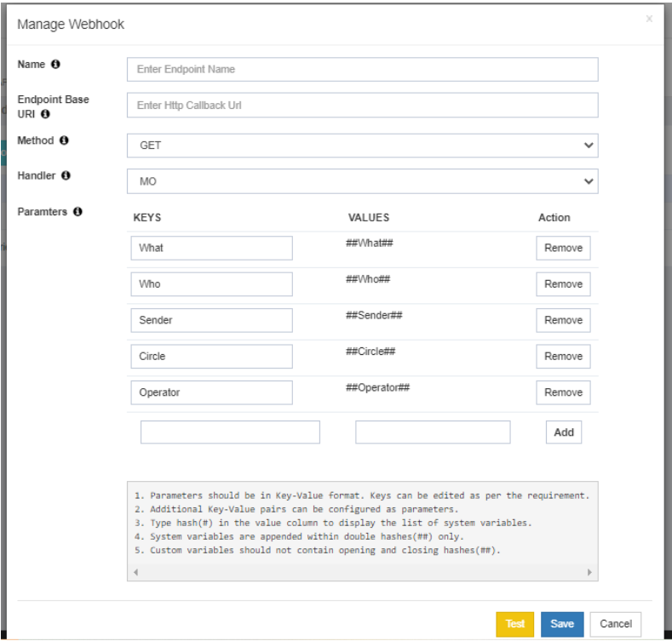This screenshot has height=641, width=672.
Task: Remove the Sender parameter row
Action: [x=563, y=320]
